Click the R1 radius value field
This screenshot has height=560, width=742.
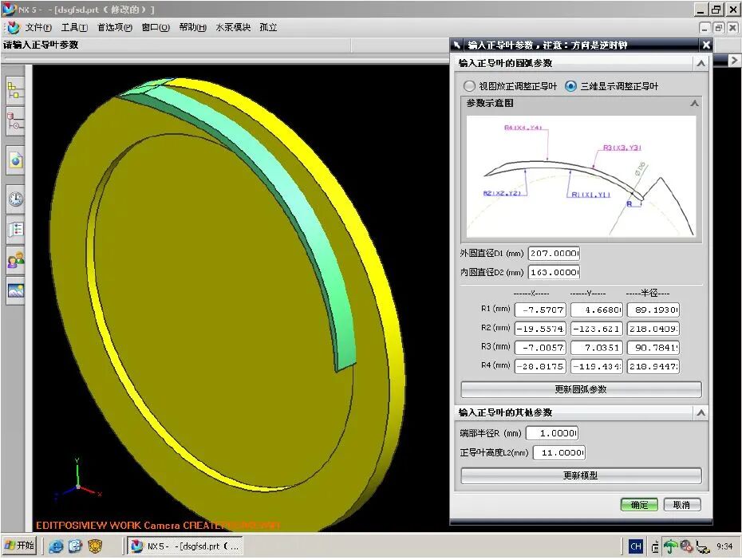click(653, 310)
